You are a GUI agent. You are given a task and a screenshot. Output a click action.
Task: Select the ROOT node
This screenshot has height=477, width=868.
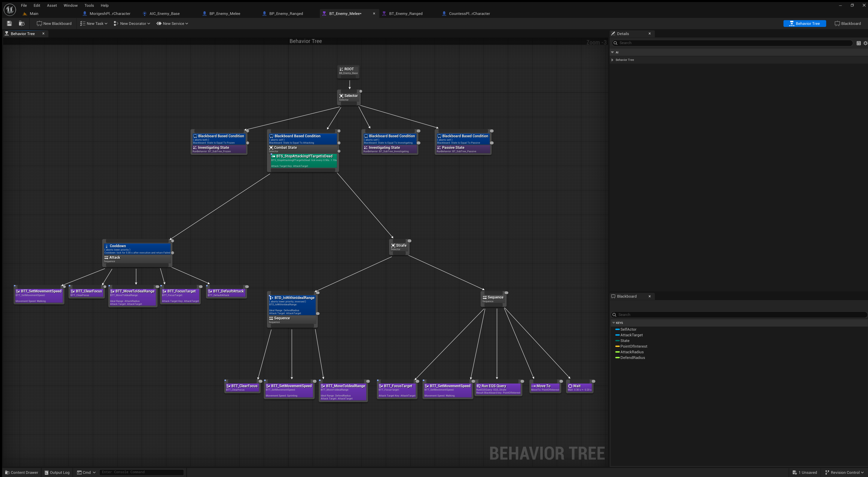coord(348,71)
